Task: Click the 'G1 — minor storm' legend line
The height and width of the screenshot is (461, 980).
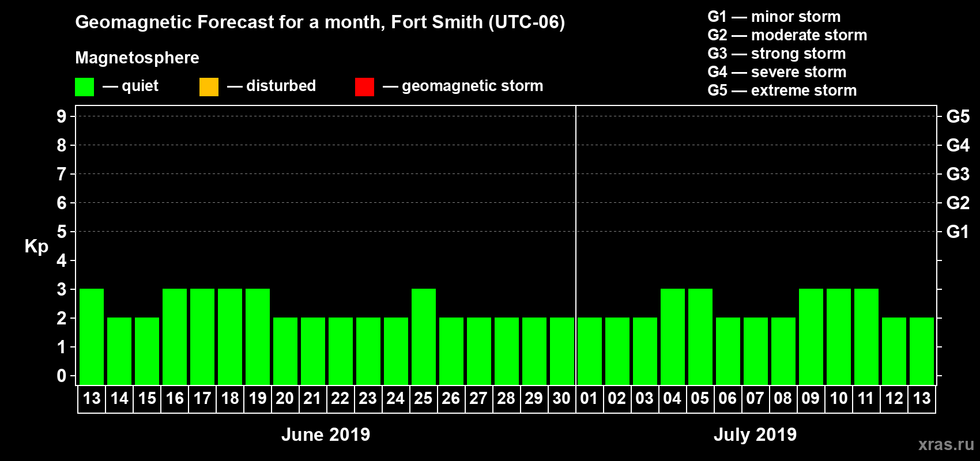Action: (774, 17)
